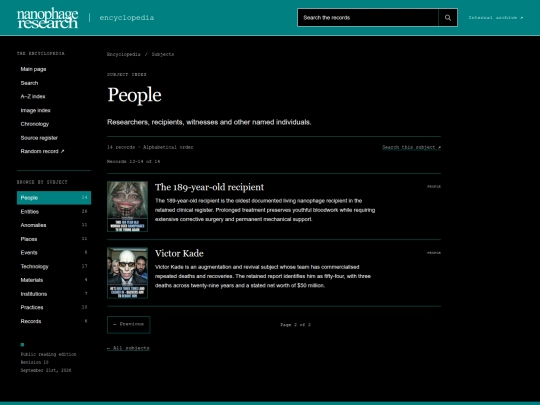Click the 'Page 2 of 2' indicator text
This screenshot has height=405, width=540.
[x=295, y=325]
